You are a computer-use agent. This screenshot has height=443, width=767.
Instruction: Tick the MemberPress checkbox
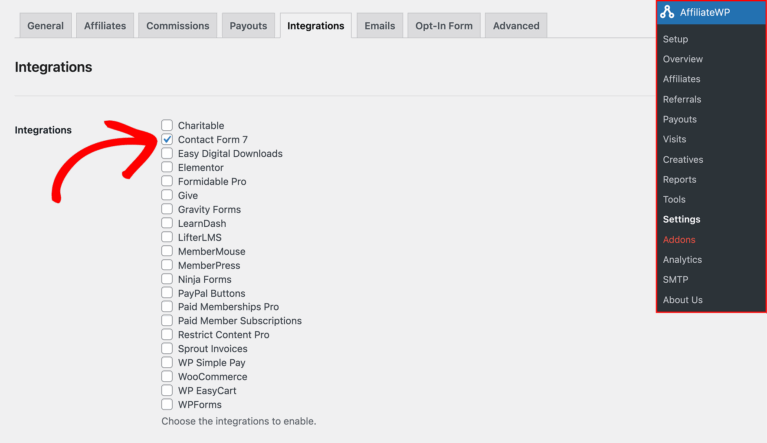coord(167,265)
